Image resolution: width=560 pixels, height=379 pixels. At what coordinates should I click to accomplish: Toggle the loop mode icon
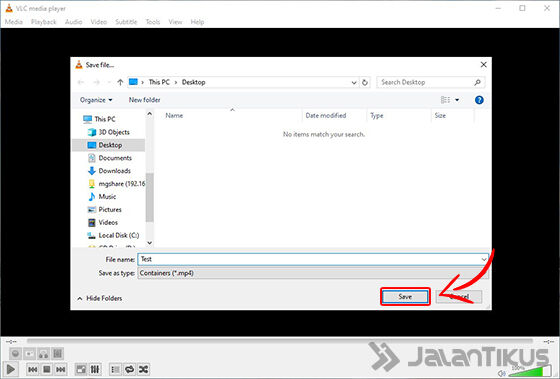click(130, 369)
